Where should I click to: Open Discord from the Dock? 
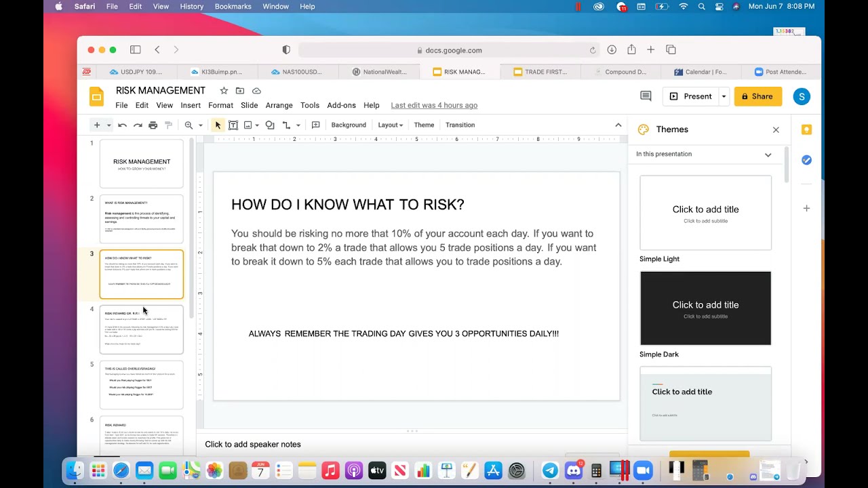point(574,470)
